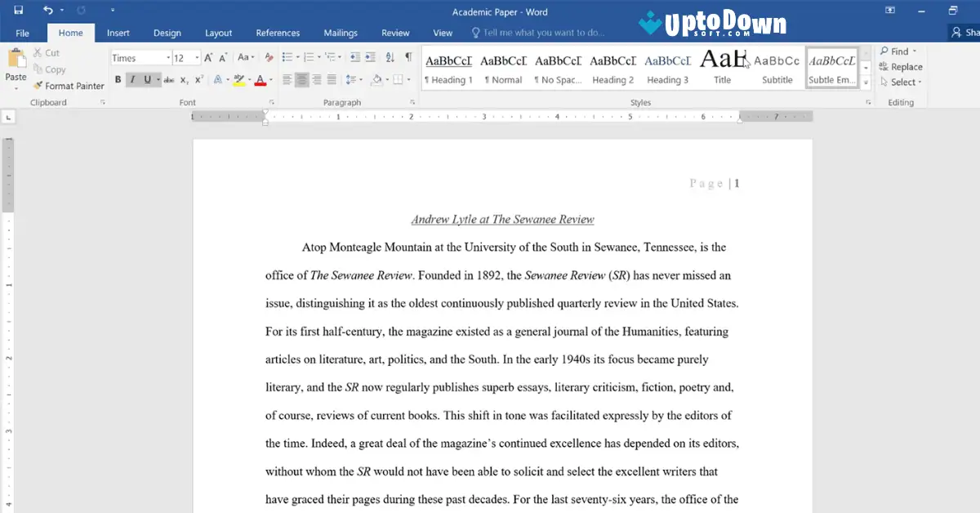
Task: Enable center alignment
Action: pos(303,78)
